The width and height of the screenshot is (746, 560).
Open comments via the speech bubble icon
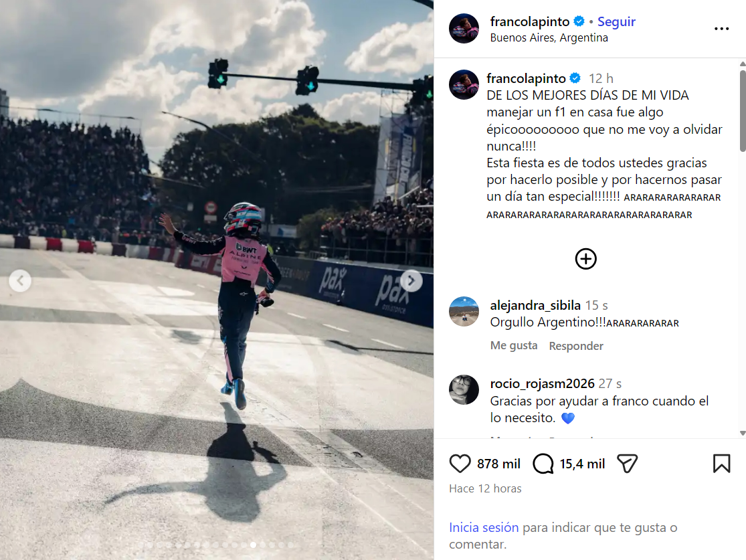click(543, 464)
